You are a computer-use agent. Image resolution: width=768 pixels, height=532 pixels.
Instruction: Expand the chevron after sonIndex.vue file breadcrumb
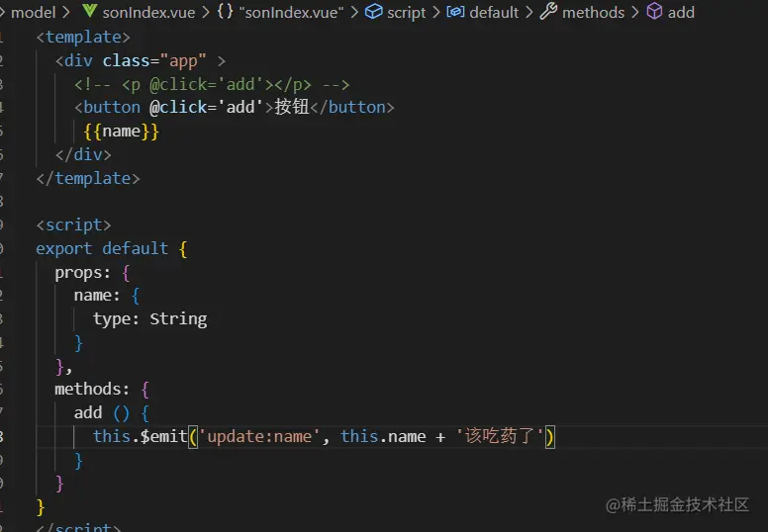[206, 12]
